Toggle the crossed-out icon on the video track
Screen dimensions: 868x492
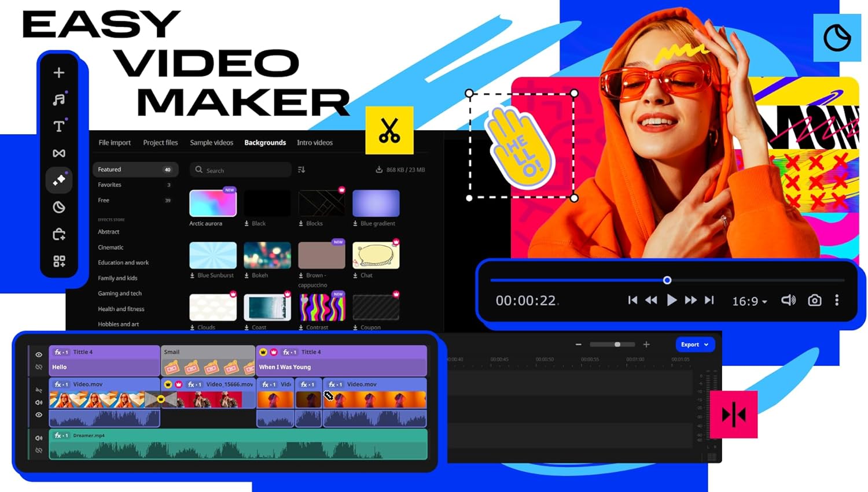click(x=39, y=390)
